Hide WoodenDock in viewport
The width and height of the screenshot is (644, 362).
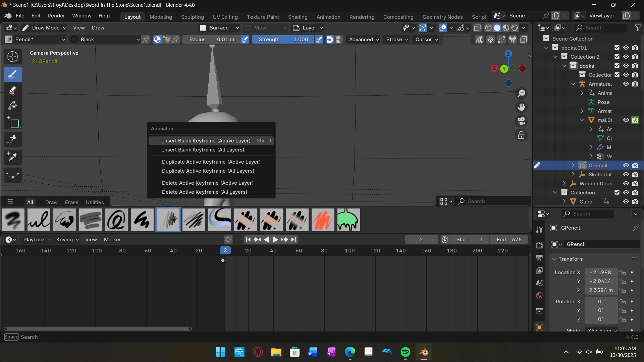tap(626, 183)
